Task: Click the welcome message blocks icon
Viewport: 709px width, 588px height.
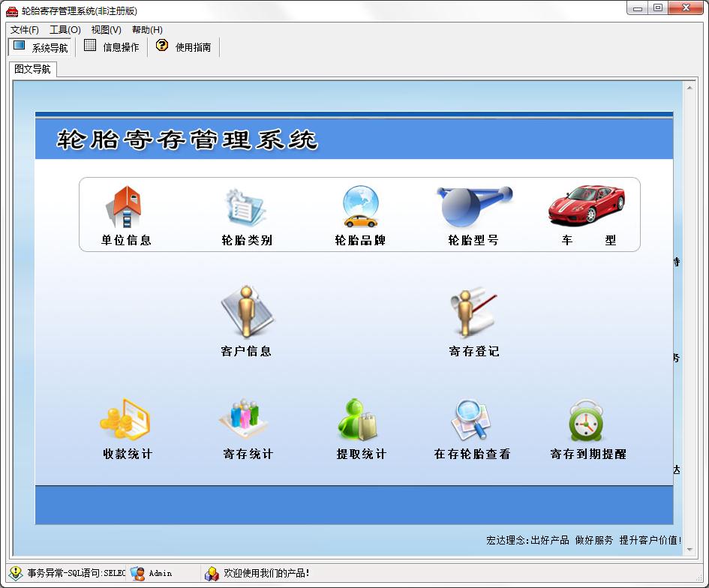Action: 212,574
